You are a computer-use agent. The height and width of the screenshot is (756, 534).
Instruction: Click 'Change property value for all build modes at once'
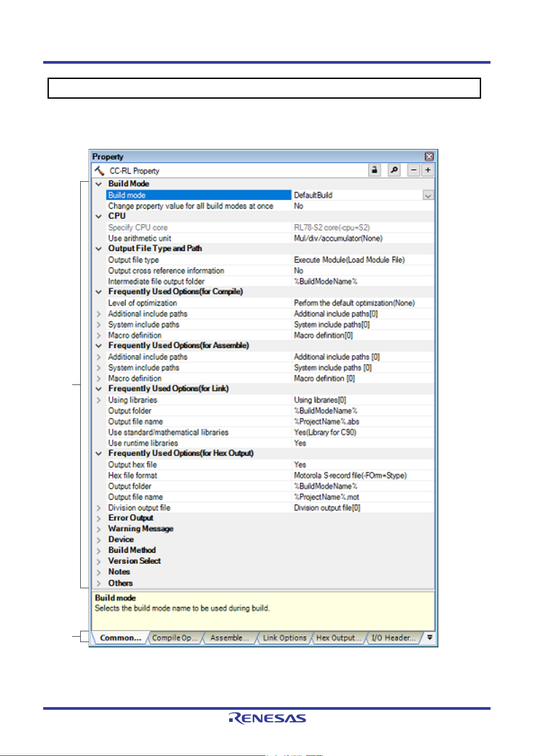pos(191,206)
